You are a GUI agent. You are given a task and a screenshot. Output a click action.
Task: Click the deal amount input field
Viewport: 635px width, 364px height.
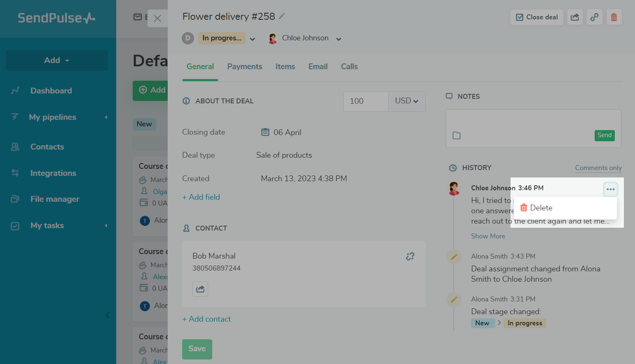[x=366, y=101]
